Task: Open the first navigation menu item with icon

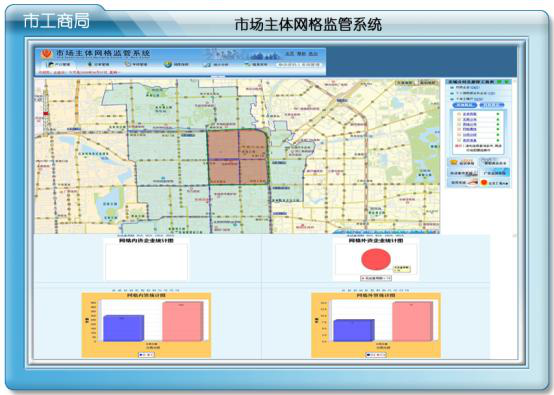Action: click(x=59, y=65)
